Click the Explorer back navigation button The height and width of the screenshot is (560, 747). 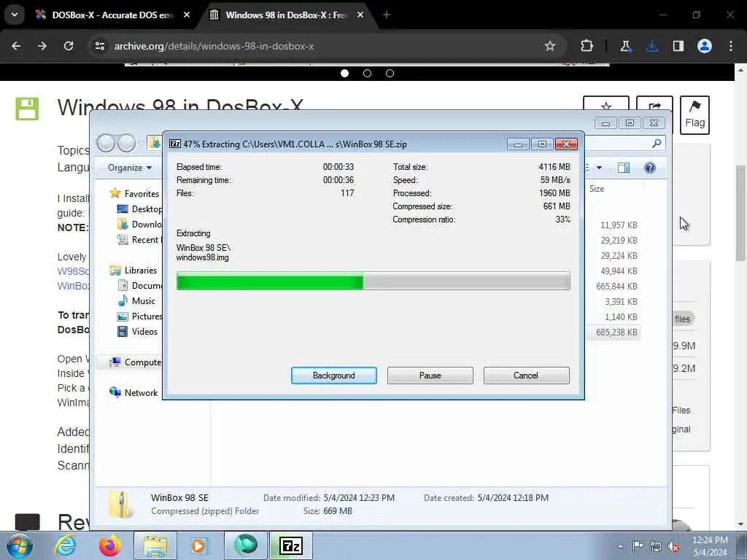[x=106, y=142]
